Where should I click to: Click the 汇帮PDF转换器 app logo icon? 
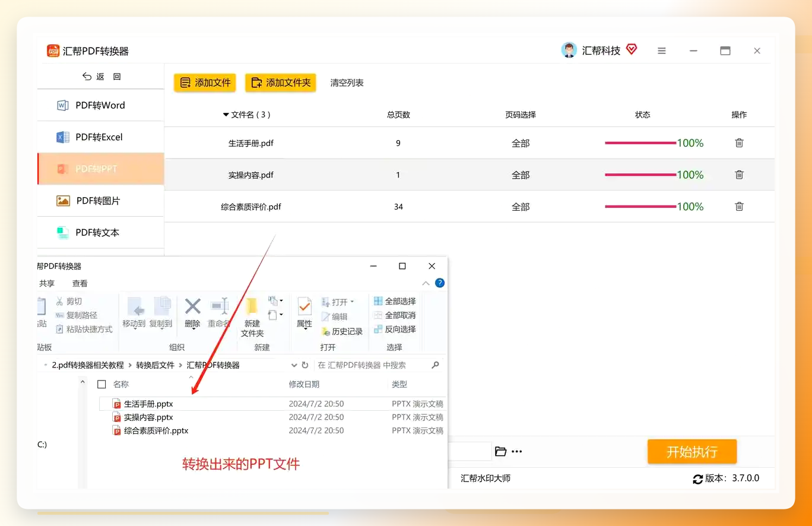coord(53,51)
